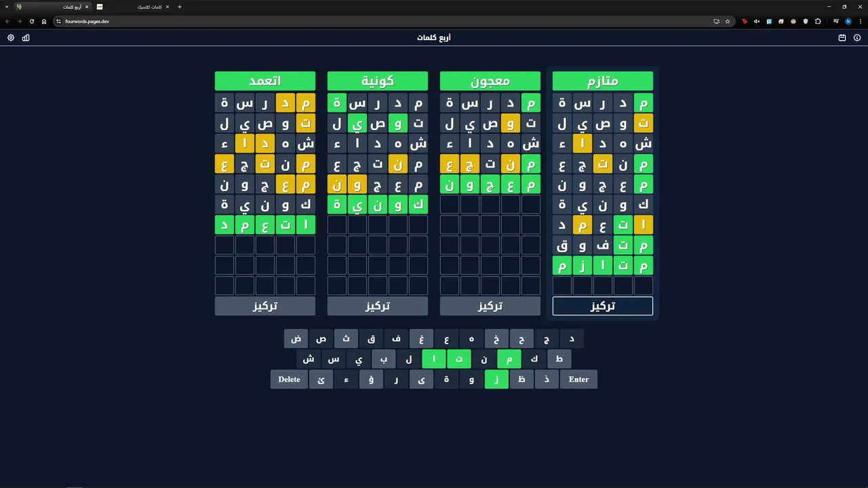Click the تركيز button under معجون board

490,306
